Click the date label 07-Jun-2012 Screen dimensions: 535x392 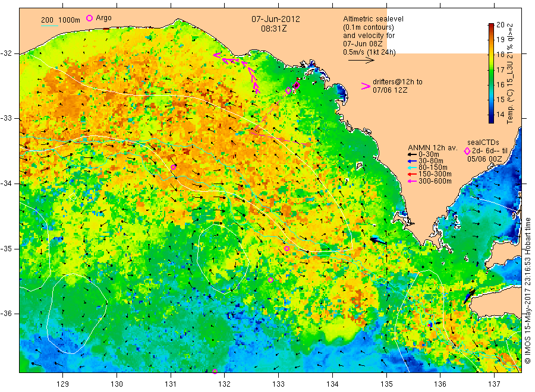coord(276,19)
